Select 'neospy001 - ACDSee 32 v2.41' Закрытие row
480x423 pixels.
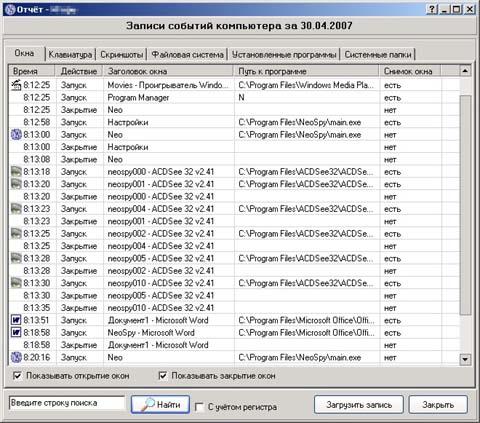(234, 221)
